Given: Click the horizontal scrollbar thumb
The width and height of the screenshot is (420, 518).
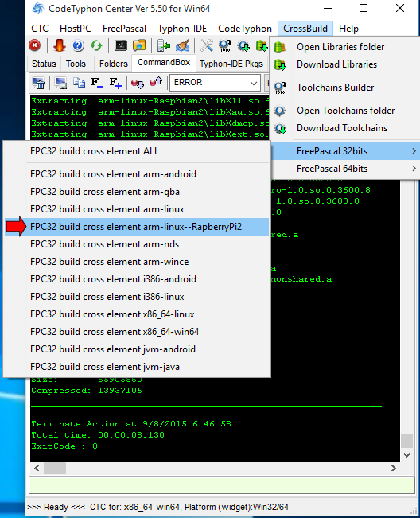Looking at the screenshot, I should tap(55, 469).
